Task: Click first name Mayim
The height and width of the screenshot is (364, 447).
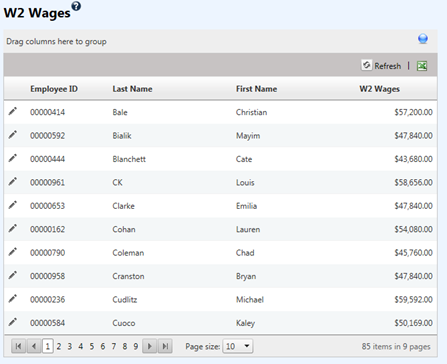Action: [x=248, y=136]
